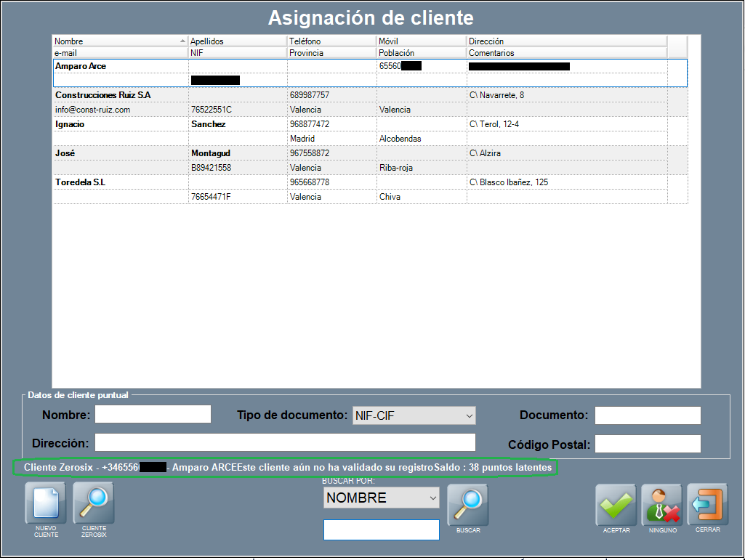
Task: Confirm with the Aceptar checkmark icon
Action: coord(616,505)
